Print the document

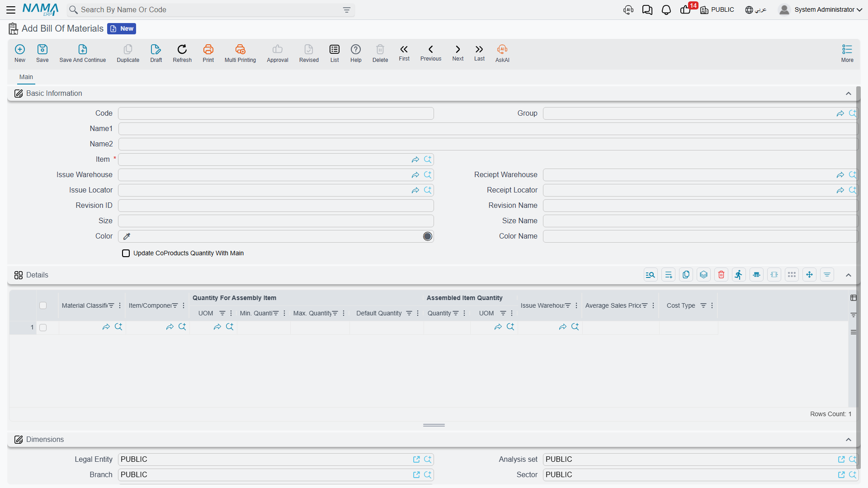pos(208,53)
